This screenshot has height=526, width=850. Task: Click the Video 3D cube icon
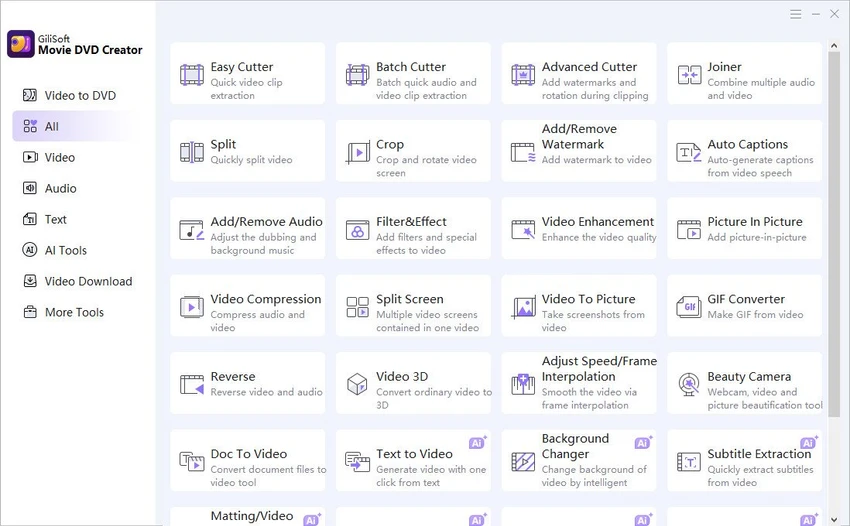(x=358, y=384)
